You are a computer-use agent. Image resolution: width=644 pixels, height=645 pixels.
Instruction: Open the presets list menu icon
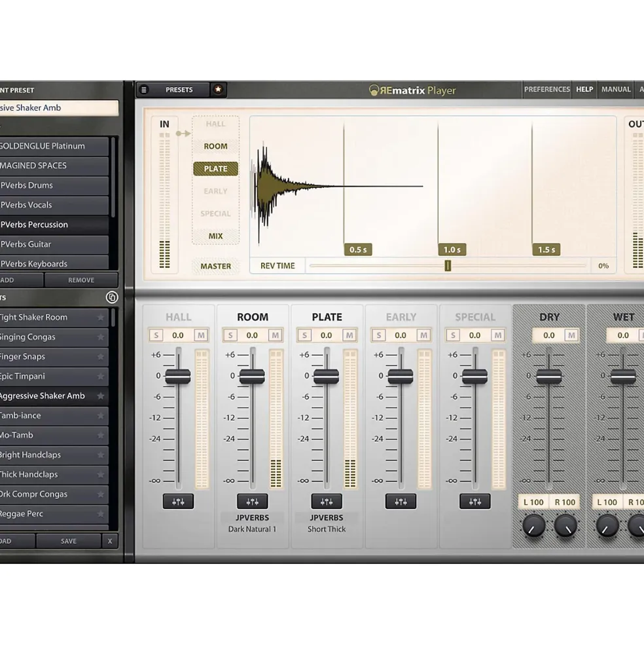pos(144,89)
